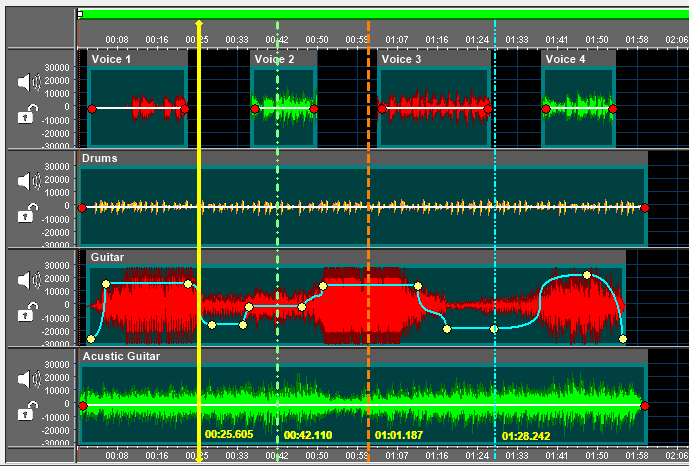Click the red envelope point ending Drums clip
689x466 pixels.
click(645, 208)
